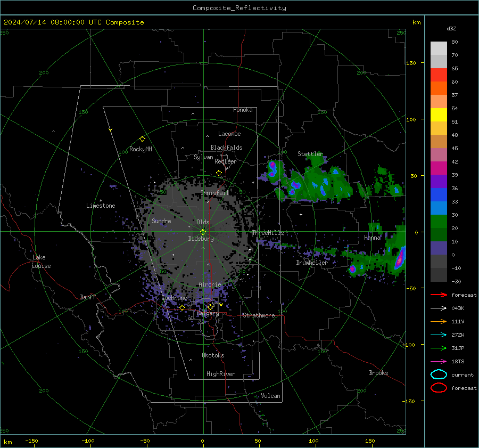Click the Vulcan town label

click(x=270, y=396)
